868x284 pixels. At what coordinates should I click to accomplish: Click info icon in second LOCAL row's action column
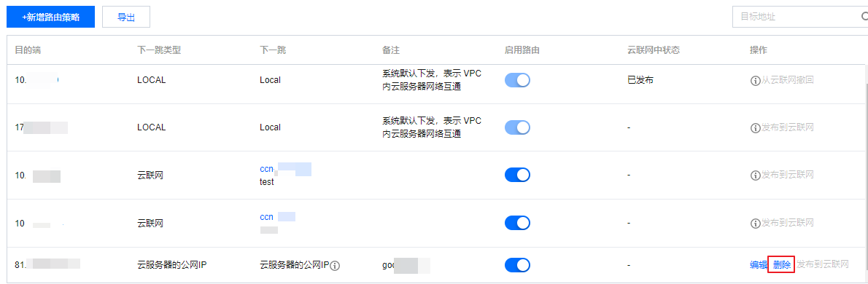tap(754, 127)
